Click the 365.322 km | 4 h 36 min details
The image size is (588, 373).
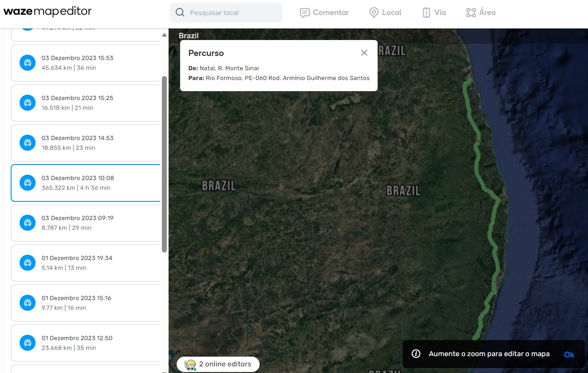click(76, 188)
